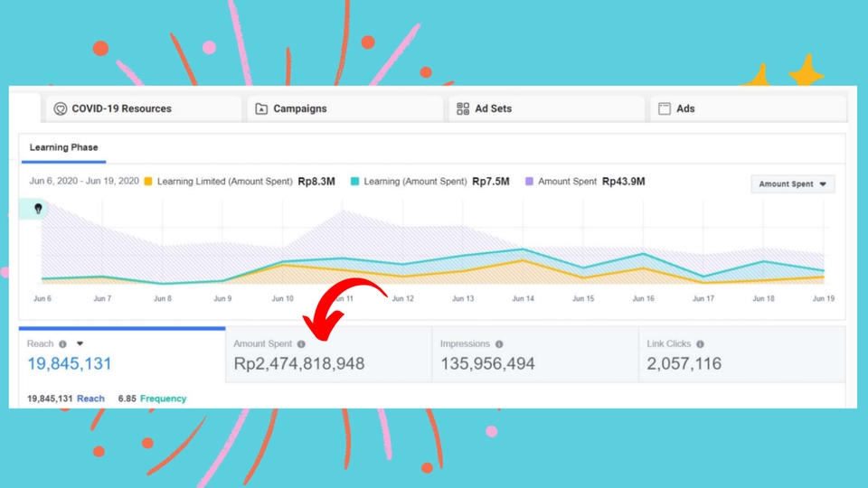
Task: Click the 2,057,116 link clicks value
Action: pos(684,363)
